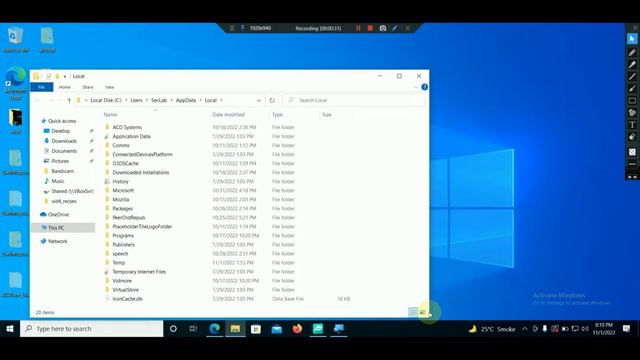Select AppData in the address breadcrumb
This screenshot has height=360, width=640.
[186, 100]
